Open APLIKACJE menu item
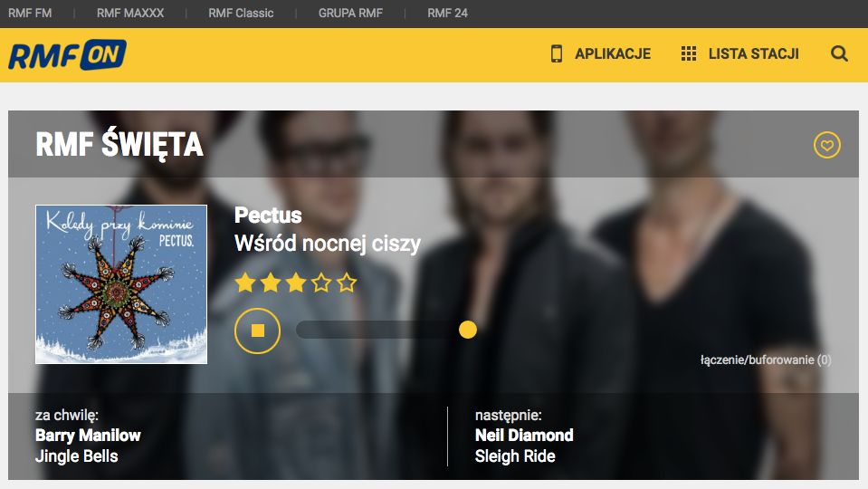Image resolution: width=868 pixels, height=489 pixels. (x=613, y=53)
